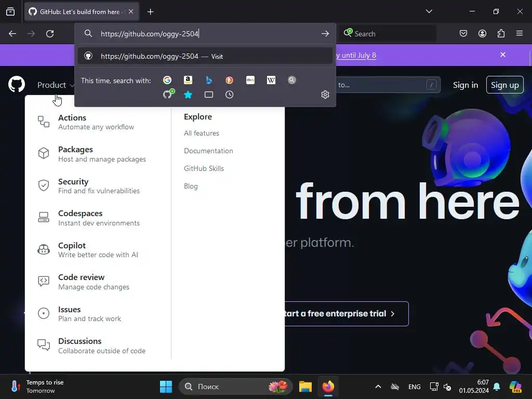The width and height of the screenshot is (532, 399).
Task: Visit the suggested oggy-2504 URL
Action: (205, 56)
